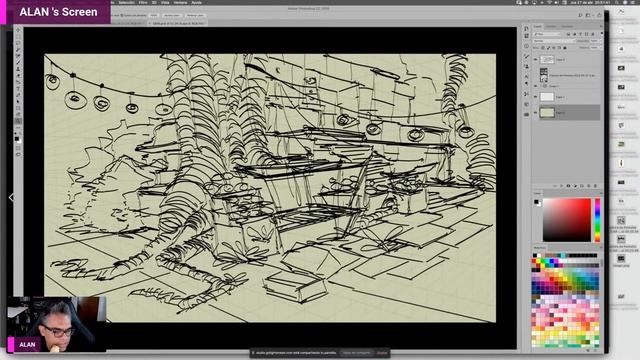Pick the white swatch in Swatches panel

[539, 256]
